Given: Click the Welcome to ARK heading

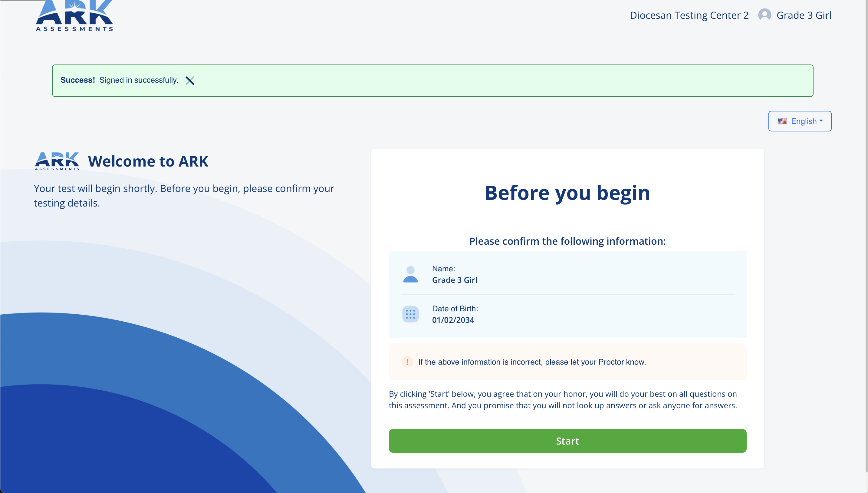Looking at the screenshot, I should [148, 161].
